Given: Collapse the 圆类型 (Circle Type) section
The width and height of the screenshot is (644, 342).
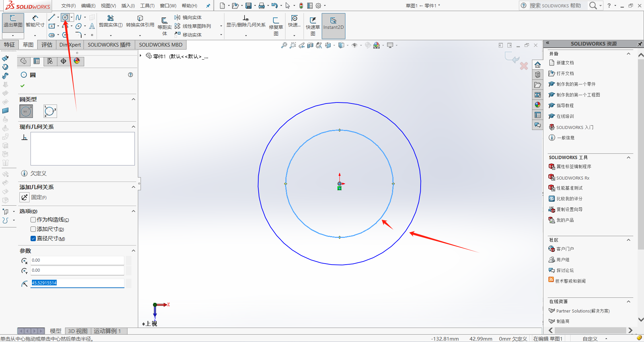Looking at the screenshot, I should pos(133,99).
